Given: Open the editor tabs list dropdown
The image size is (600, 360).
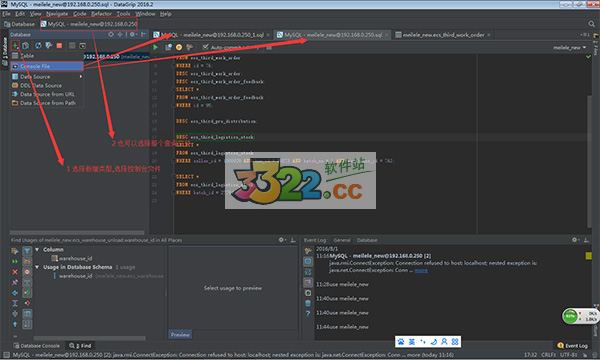Looking at the screenshot, I should click(x=584, y=35).
